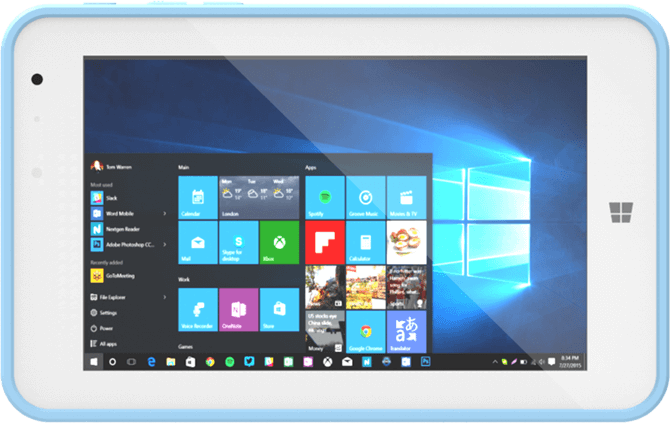The width and height of the screenshot is (670, 423).
Task: Launch the Spotify tile
Action: point(325,197)
